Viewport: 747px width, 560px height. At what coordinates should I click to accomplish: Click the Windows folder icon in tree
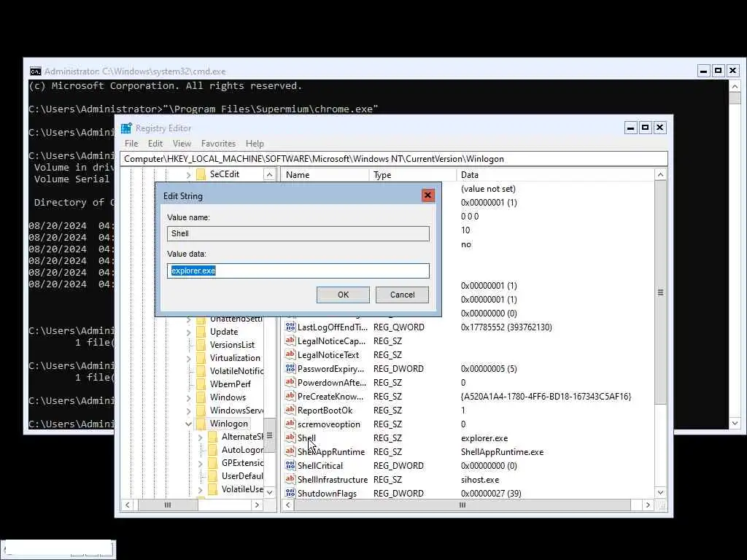click(x=201, y=397)
